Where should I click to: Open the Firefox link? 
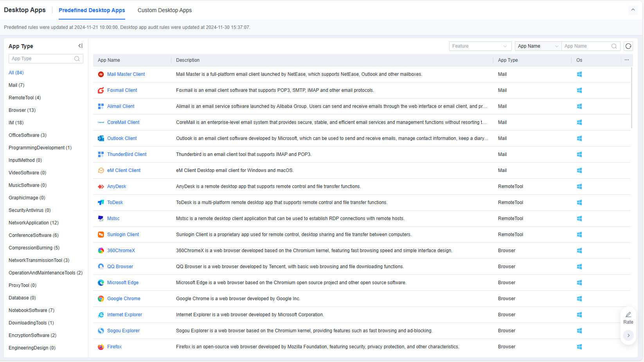[x=115, y=347]
